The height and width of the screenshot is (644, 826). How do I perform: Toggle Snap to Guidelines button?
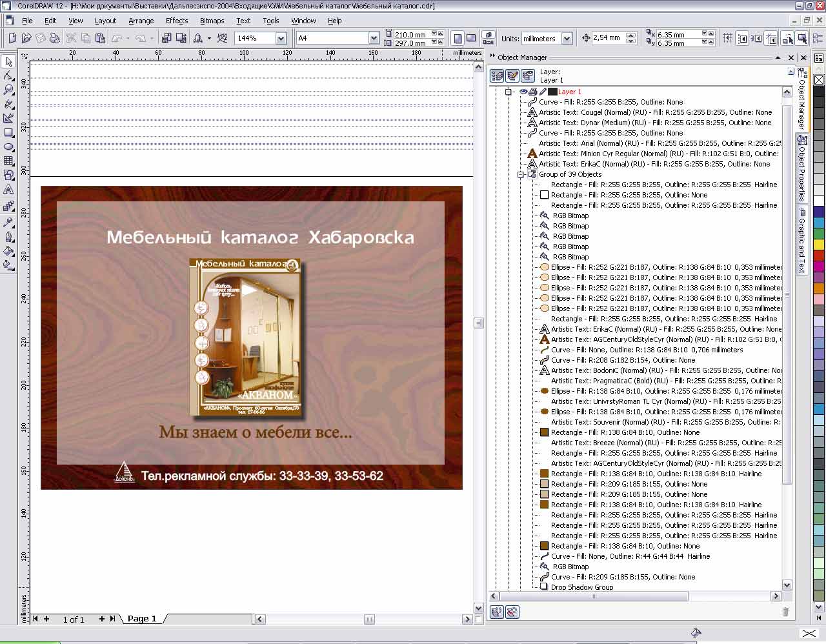click(x=742, y=38)
